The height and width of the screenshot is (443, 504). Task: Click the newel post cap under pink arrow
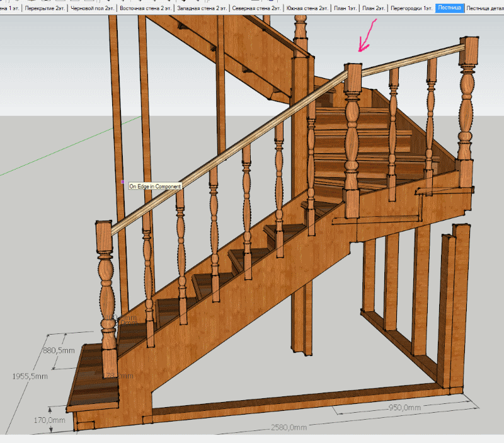[x=353, y=77]
